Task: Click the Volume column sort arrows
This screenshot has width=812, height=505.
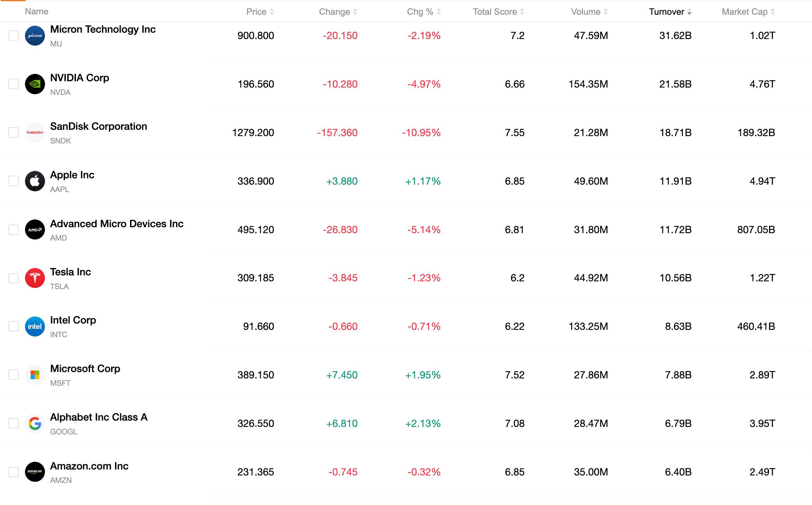Action: [x=606, y=12]
